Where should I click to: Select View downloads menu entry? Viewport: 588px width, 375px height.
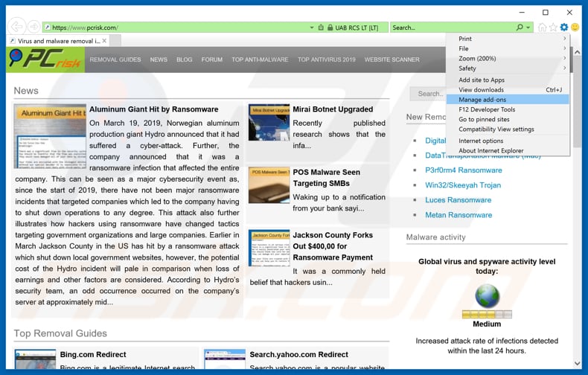(508, 89)
